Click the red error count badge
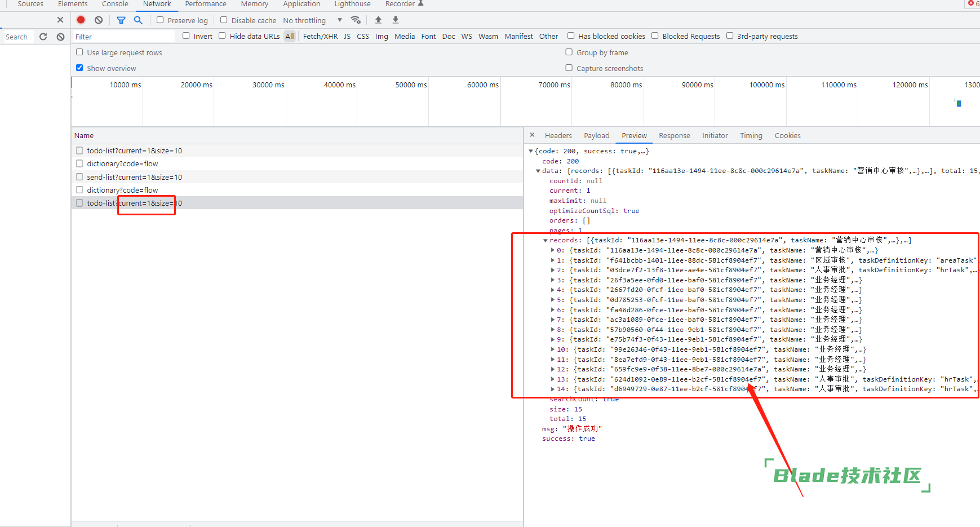980x527 pixels. (973, 3)
